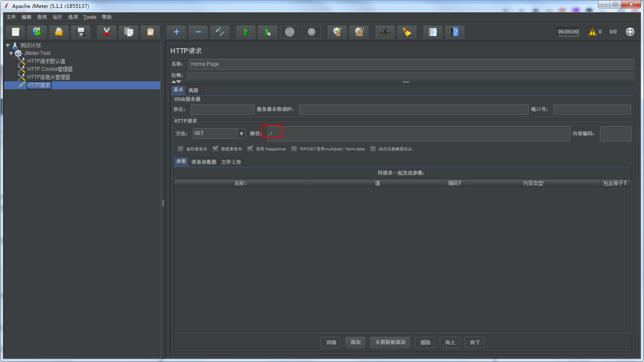Click Start no pauses icon
Viewport: 644px width, 362px height.
(x=267, y=32)
